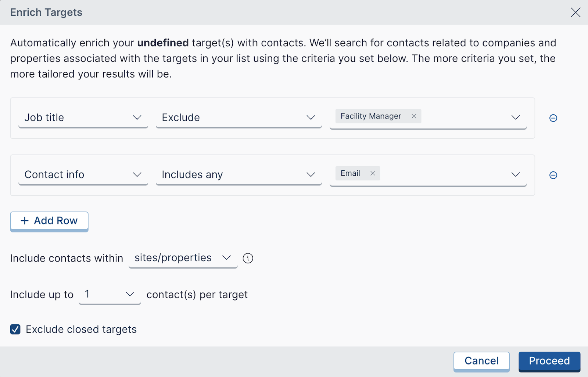588x377 pixels.
Task: Open the Includes any operator dropdown
Action: pos(239,175)
